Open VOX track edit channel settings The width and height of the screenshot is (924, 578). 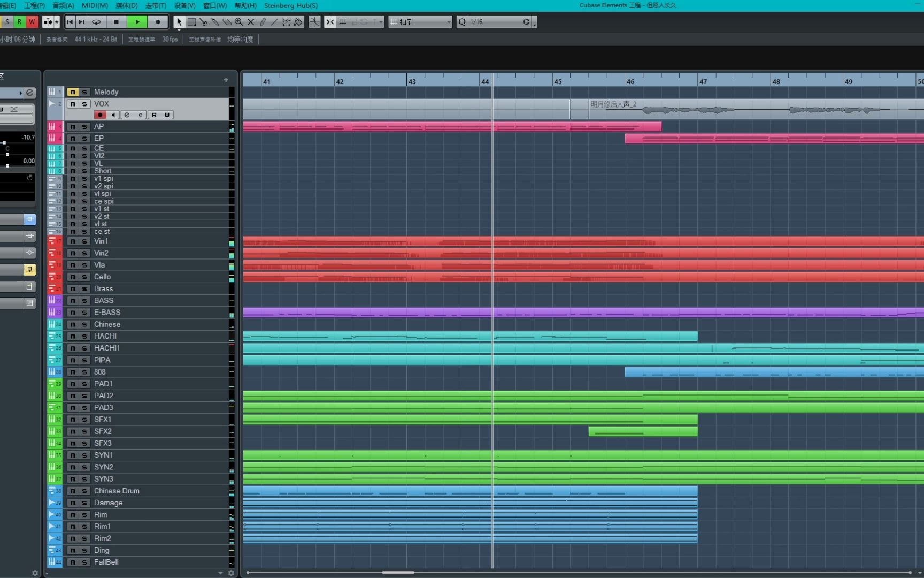point(127,115)
